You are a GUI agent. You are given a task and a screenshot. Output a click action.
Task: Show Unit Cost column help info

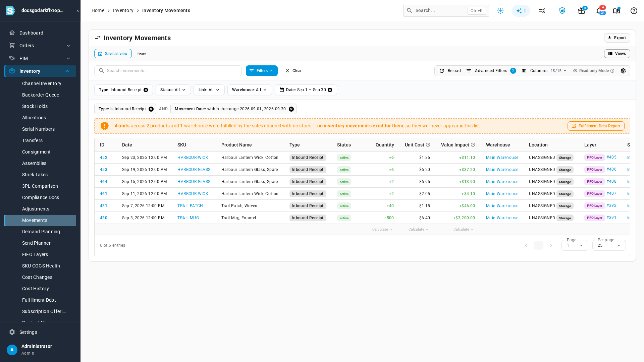pos(428,145)
